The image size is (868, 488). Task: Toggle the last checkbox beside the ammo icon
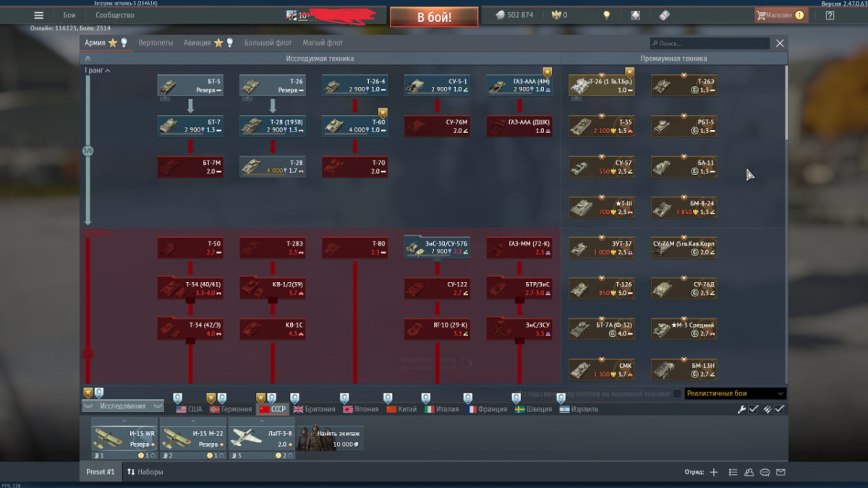click(x=779, y=409)
